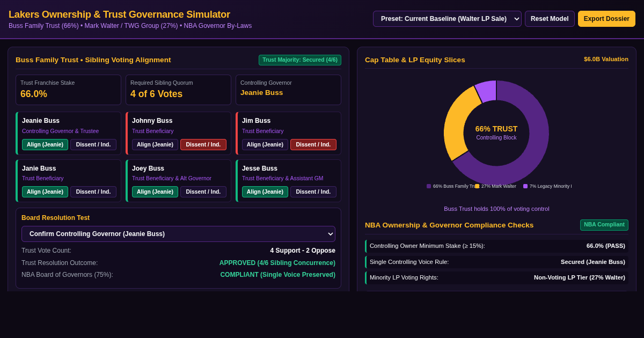
Task: Click the Export Dossier button
Action: pos(606,19)
